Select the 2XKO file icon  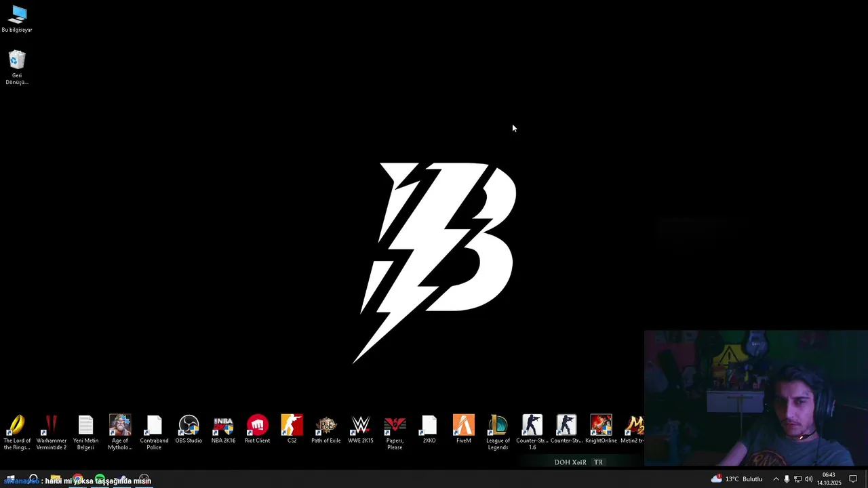coord(429,430)
